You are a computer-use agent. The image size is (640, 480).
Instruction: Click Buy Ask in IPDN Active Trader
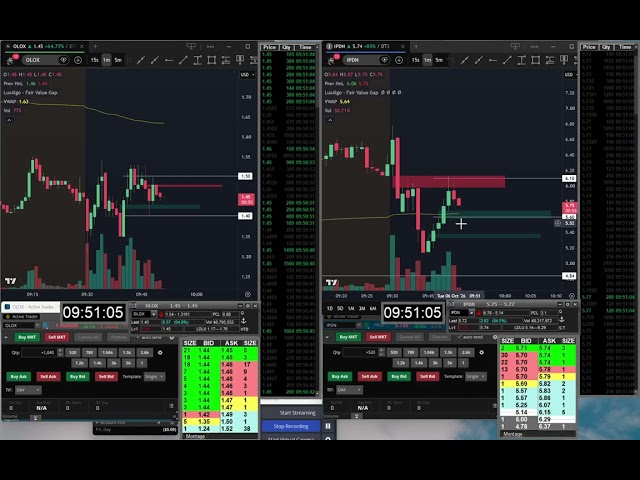340,376
